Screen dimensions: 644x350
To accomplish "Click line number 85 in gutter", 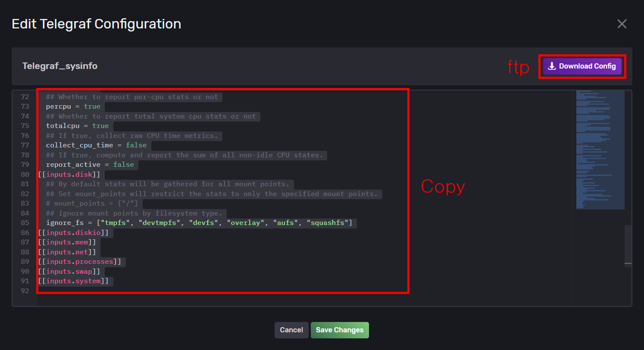I will [25, 223].
